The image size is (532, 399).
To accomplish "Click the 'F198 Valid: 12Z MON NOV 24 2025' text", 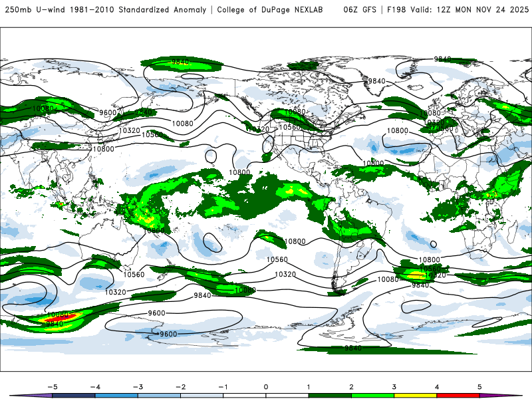I will pos(458,10).
